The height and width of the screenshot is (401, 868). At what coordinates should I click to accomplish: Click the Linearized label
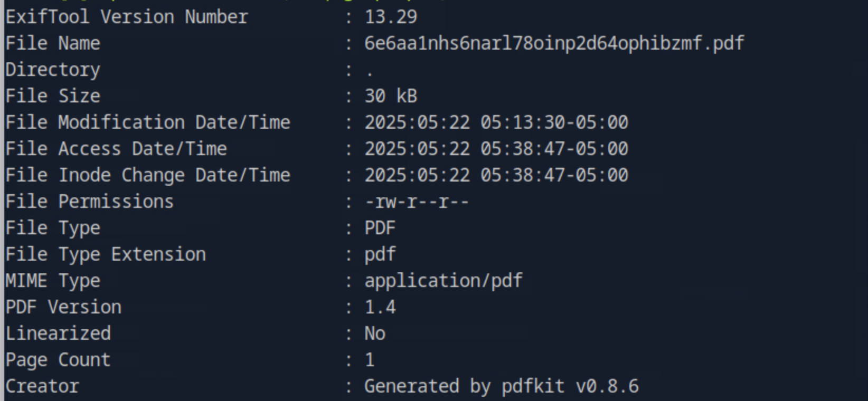58,333
